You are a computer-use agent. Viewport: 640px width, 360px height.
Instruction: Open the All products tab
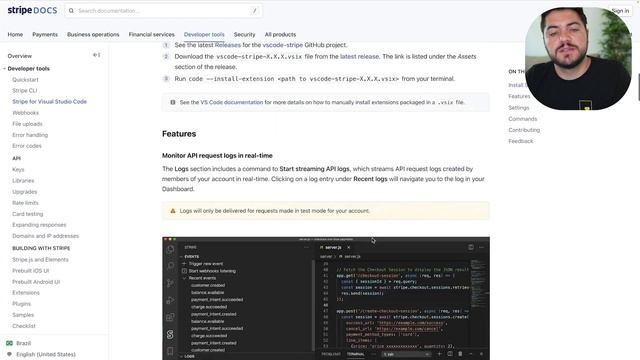280,35
